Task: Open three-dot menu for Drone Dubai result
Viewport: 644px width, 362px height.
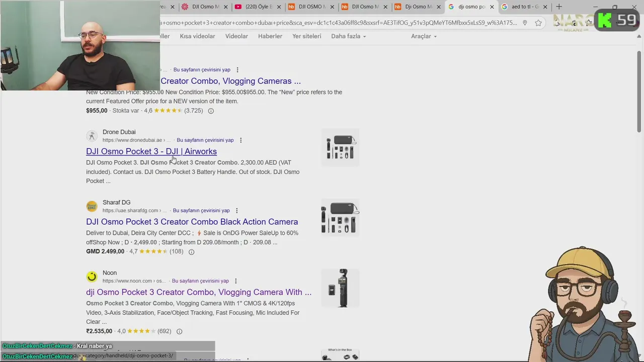Action: (240, 140)
